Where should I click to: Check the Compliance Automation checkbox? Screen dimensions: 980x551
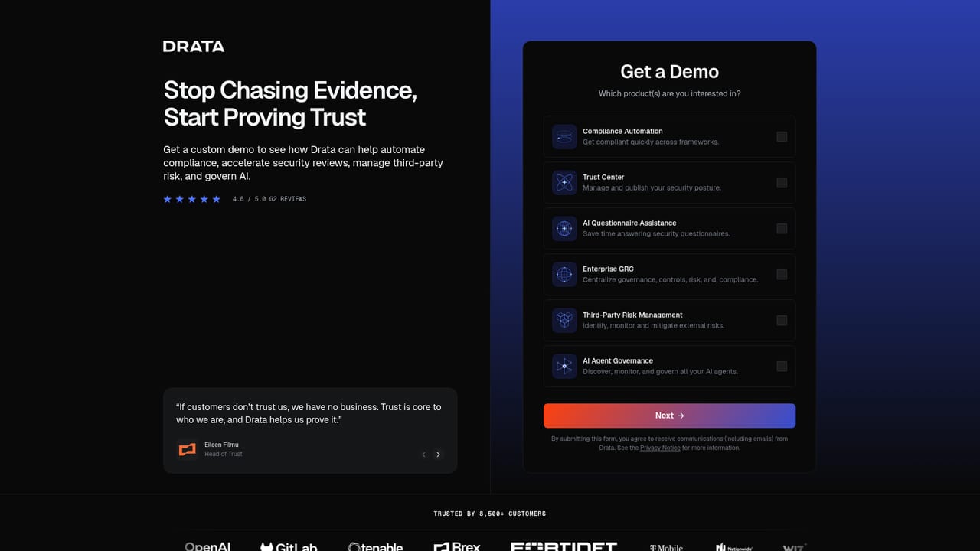(782, 137)
